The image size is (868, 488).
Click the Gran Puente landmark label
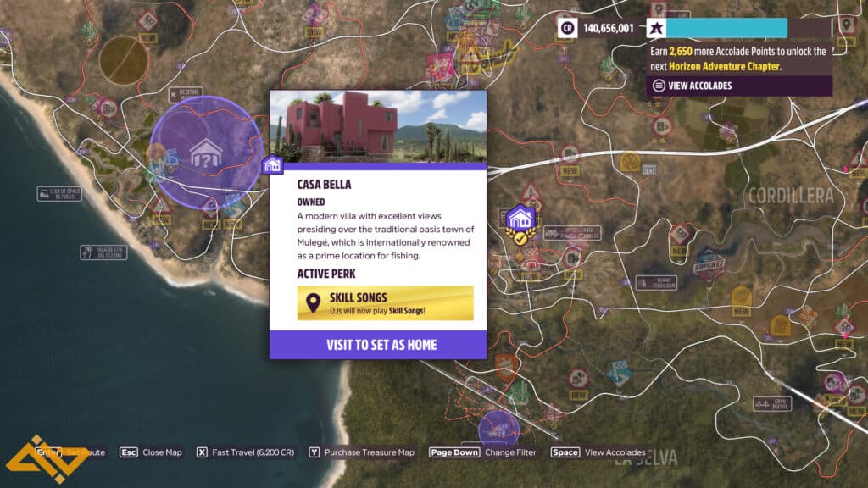click(x=772, y=404)
